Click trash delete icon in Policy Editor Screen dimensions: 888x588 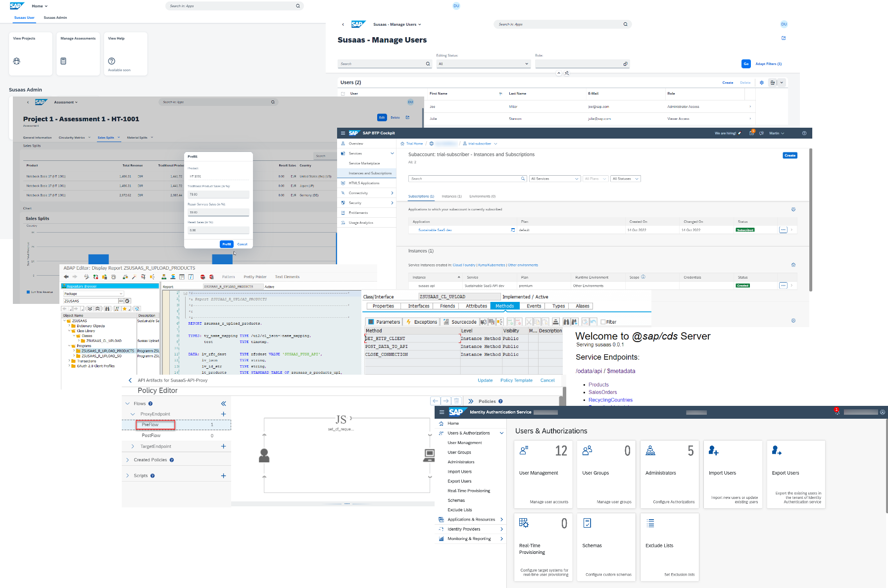pos(457,401)
